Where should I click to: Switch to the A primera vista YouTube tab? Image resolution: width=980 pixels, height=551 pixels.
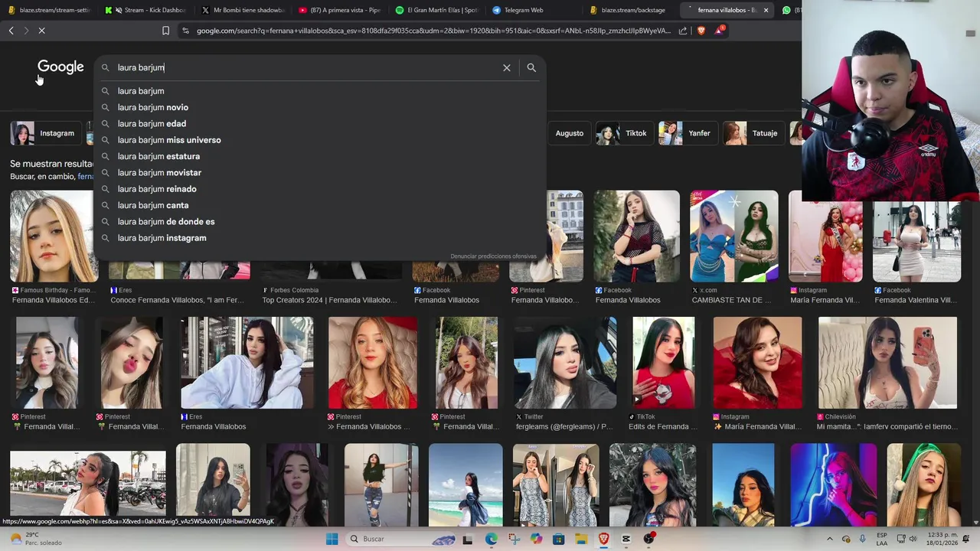339,10
